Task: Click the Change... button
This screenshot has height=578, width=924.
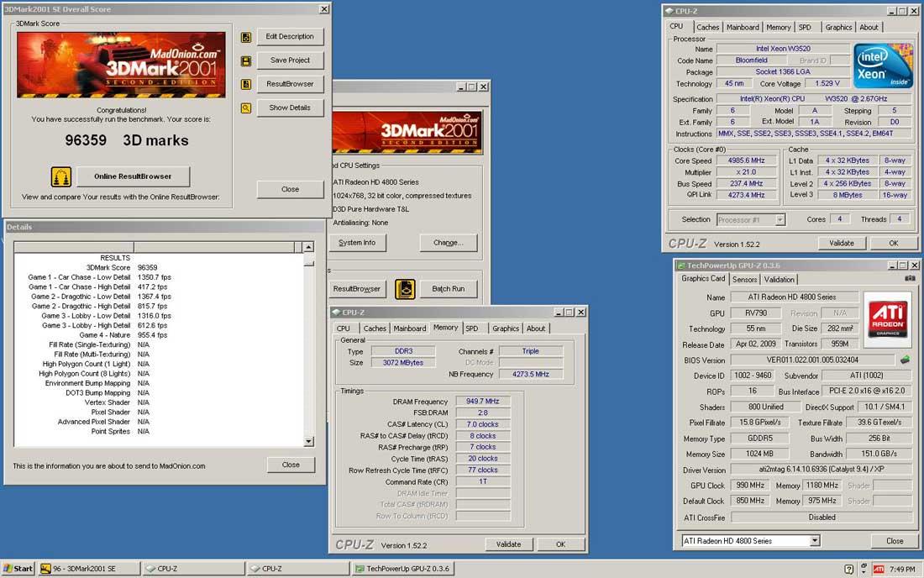Action: [449, 243]
